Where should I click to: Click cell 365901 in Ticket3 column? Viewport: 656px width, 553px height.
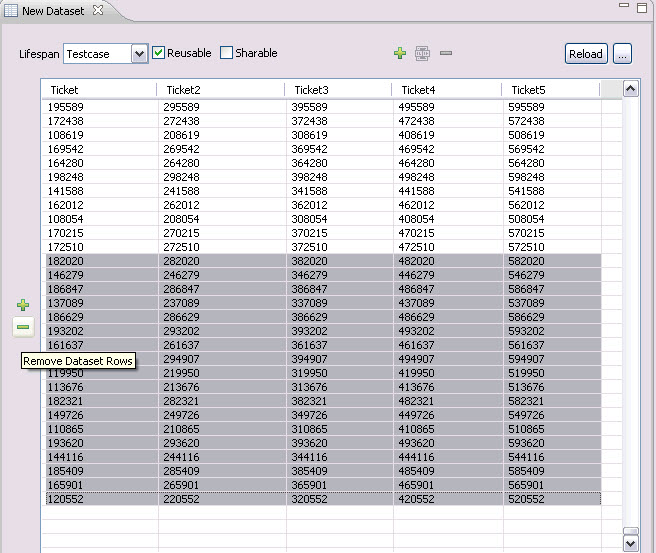pos(340,486)
